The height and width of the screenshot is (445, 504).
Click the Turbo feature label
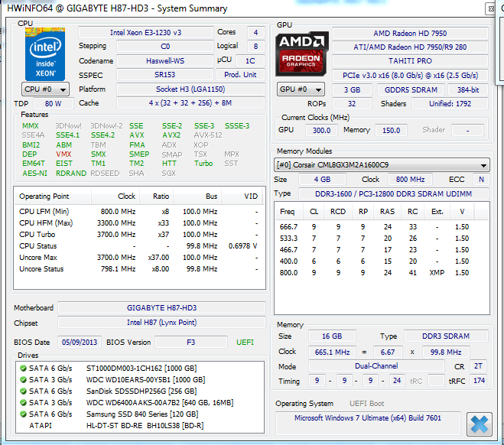click(203, 164)
